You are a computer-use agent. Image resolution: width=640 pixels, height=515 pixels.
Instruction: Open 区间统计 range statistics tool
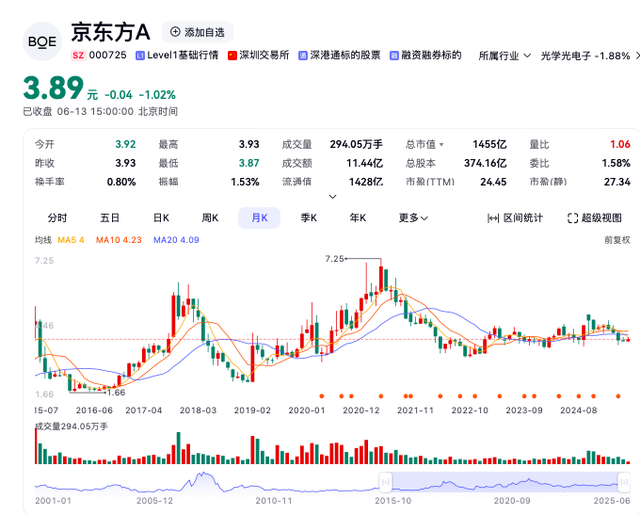coord(515,218)
